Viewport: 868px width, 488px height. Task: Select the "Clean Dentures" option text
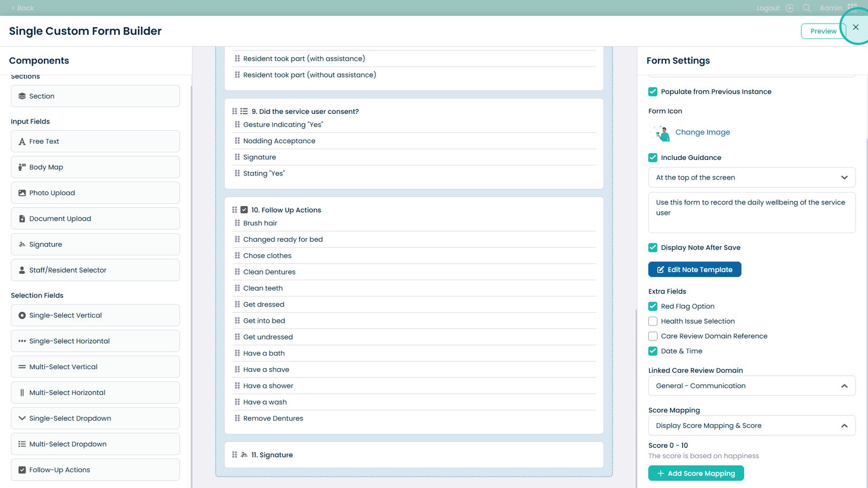coord(269,272)
